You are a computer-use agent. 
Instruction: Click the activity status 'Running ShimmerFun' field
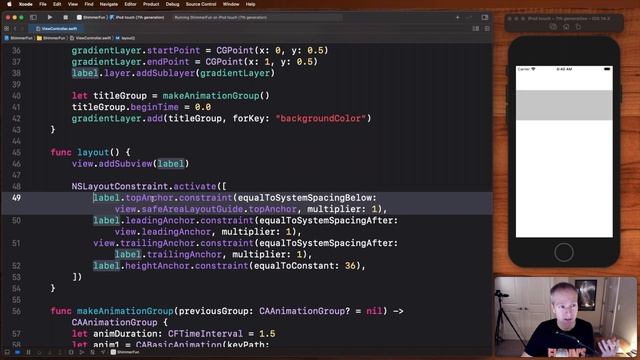pos(257,18)
